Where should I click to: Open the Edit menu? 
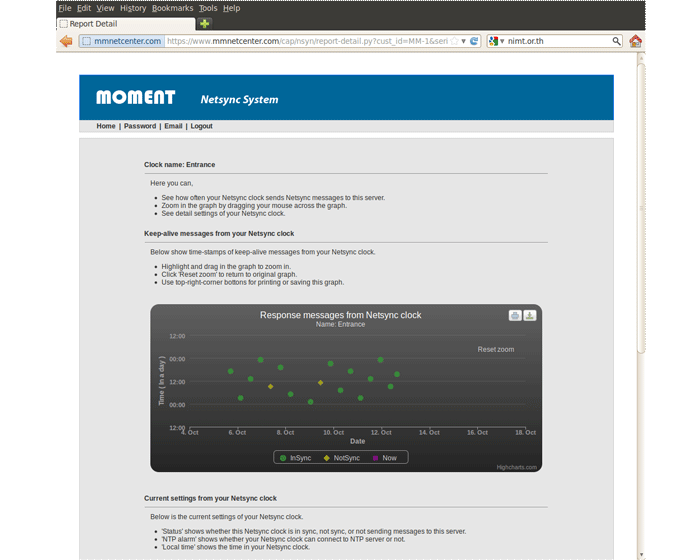pos(84,8)
